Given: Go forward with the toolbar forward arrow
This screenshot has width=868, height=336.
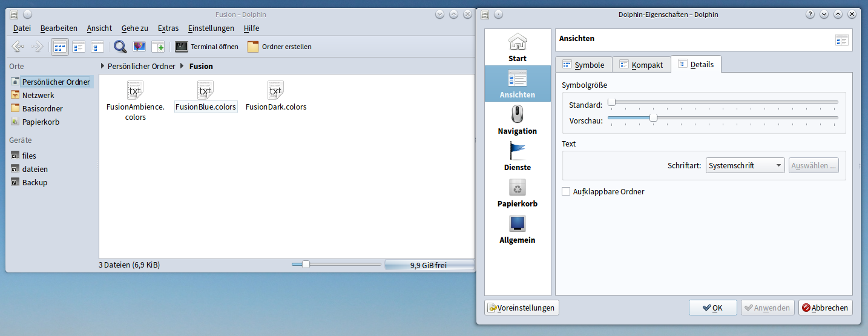Looking at the screenshot, I should [x=37, y=47].
